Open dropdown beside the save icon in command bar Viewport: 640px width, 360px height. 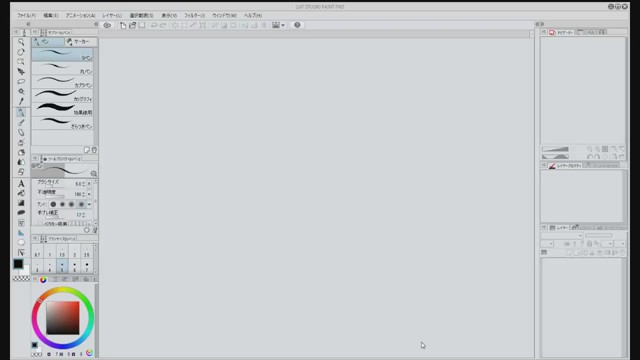(283, 25)
